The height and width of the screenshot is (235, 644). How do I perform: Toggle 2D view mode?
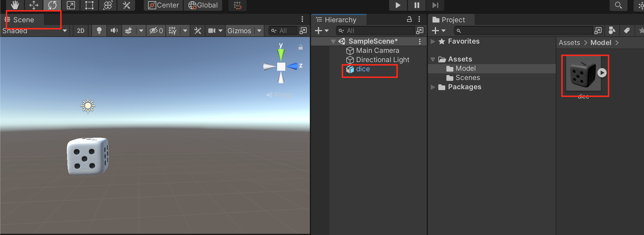81,31
